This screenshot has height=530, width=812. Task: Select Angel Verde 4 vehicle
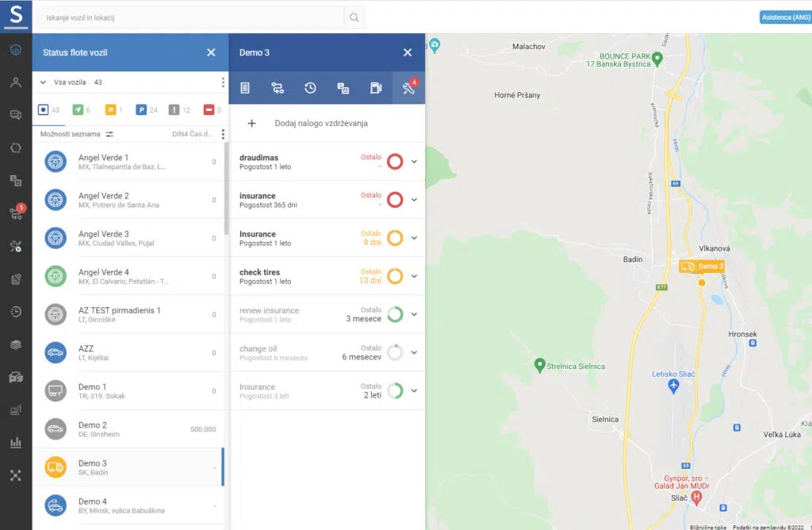point(128,276)
